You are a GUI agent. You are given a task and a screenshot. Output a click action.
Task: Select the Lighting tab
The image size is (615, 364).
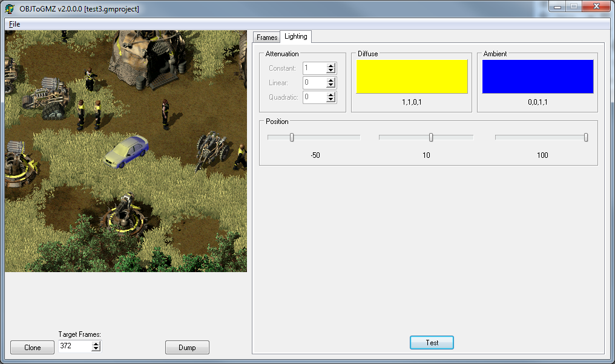[296, 36]
